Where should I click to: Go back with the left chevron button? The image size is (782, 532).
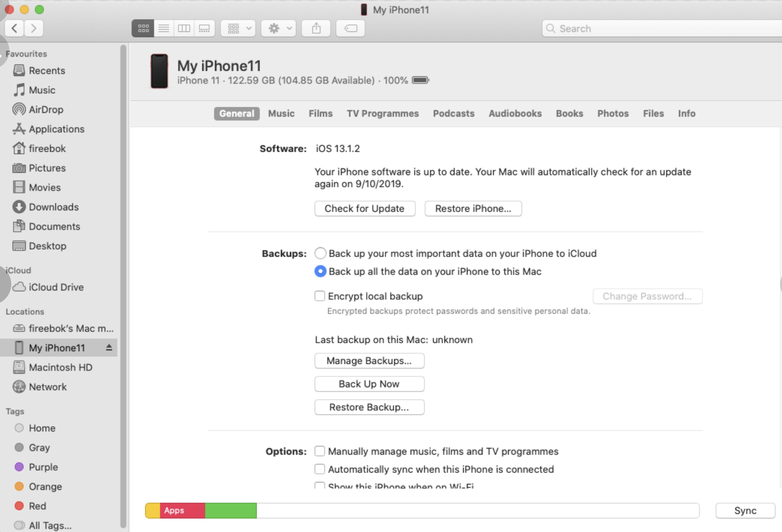[x=15, y=29]
